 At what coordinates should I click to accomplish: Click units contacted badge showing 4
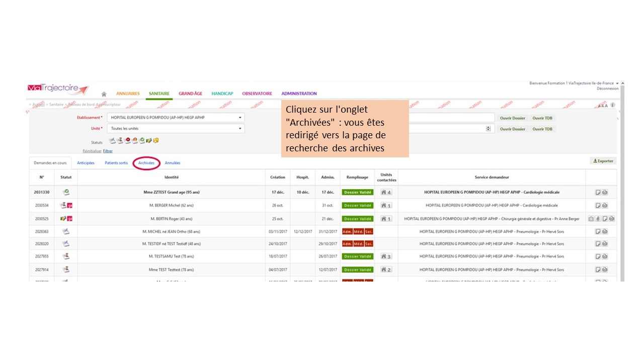point(386,192)
